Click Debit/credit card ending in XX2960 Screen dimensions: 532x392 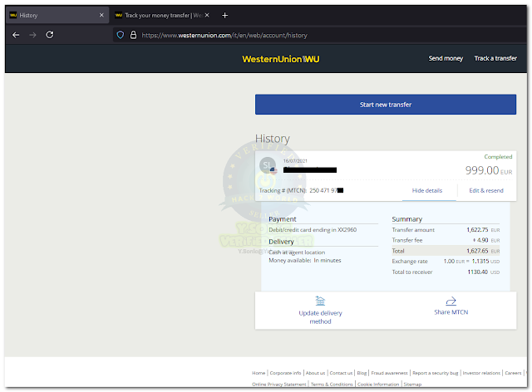click(x=313, y=230)
